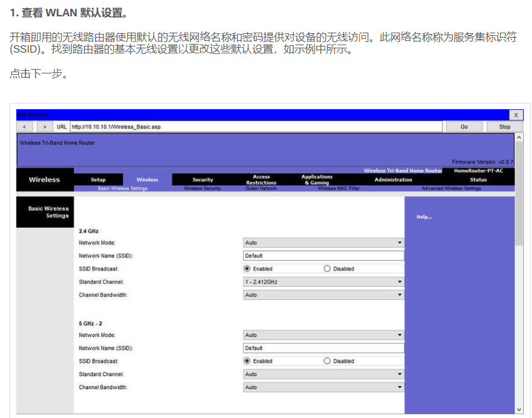The height and width of the screenshot is (418, 532).
Task: Go to the Guest Network settings
Action: point(262,187)
